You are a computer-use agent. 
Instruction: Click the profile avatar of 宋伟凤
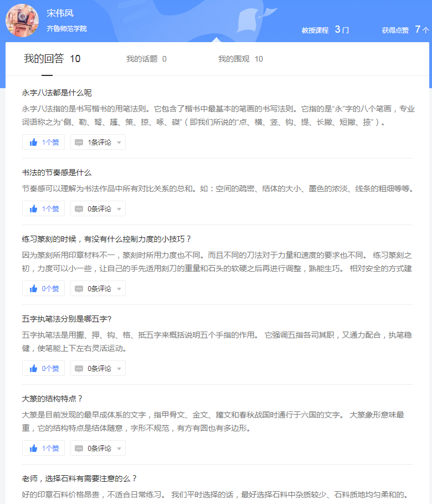[22, 20]
